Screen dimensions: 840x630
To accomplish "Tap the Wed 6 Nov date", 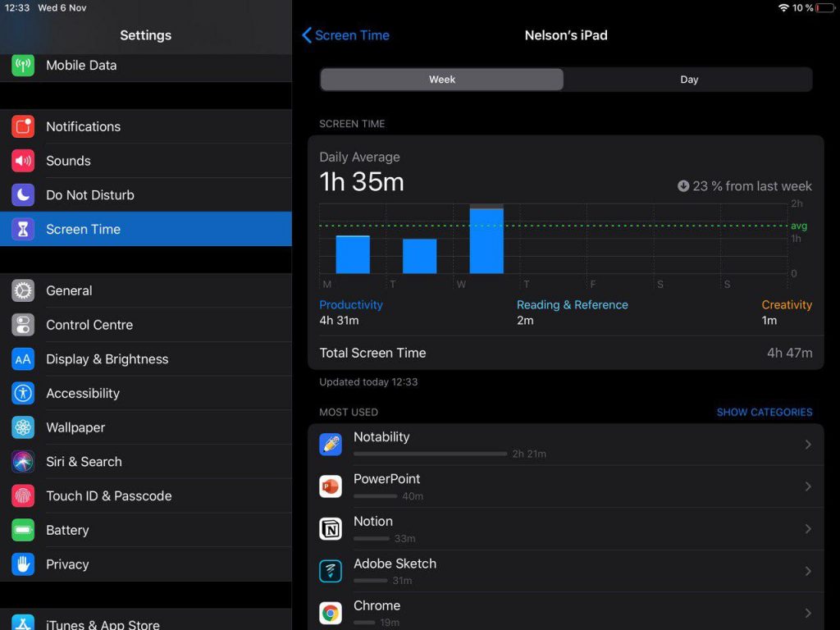I will 62,8.
